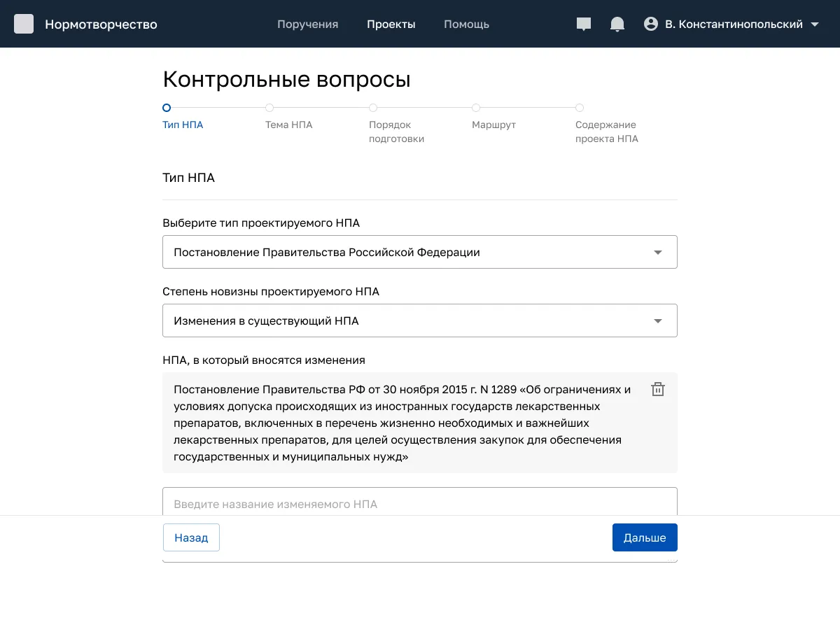Jump to Маршрут step
This screenshot has height=641, width=840.
click(493, 118)
